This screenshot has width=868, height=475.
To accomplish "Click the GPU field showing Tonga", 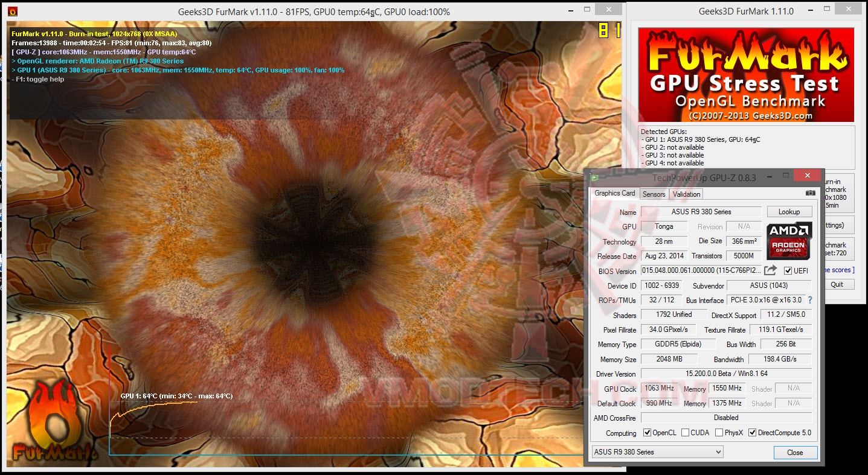I will pos(664,226).
